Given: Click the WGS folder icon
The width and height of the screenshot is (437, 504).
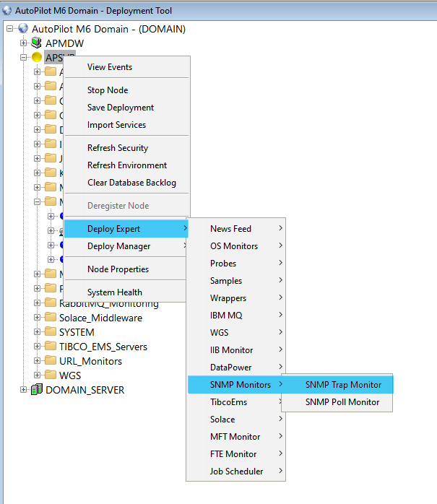Looking at the screenshot, I should tap(51, 375).
